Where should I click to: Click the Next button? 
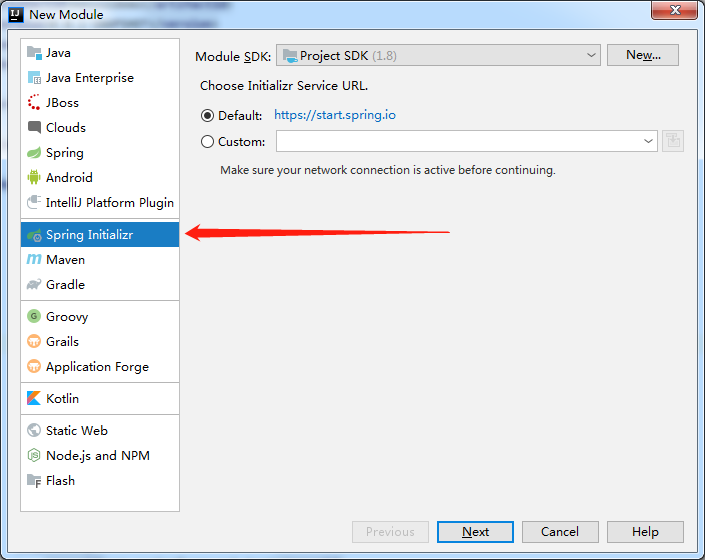click(x=475, y=532)
